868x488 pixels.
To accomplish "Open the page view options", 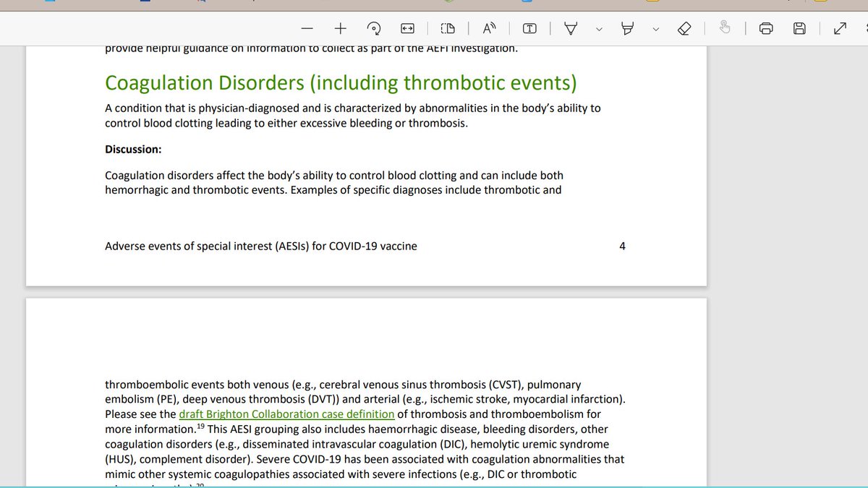I will 448,29.
